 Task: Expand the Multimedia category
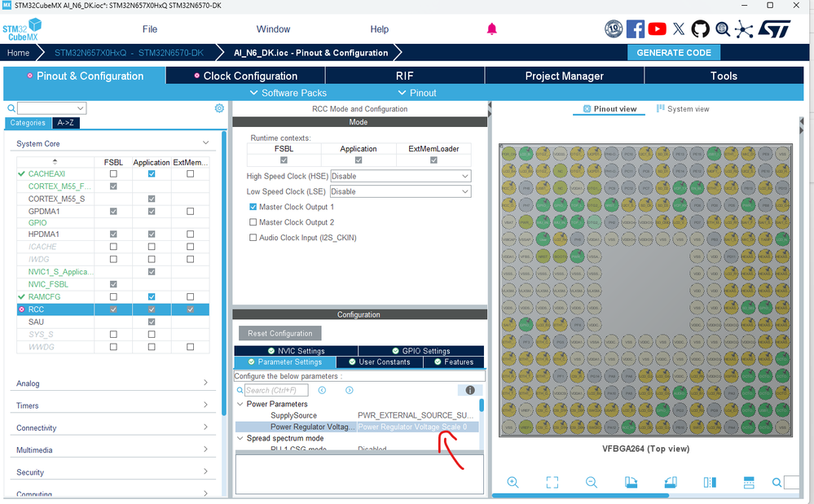(205, 449)
